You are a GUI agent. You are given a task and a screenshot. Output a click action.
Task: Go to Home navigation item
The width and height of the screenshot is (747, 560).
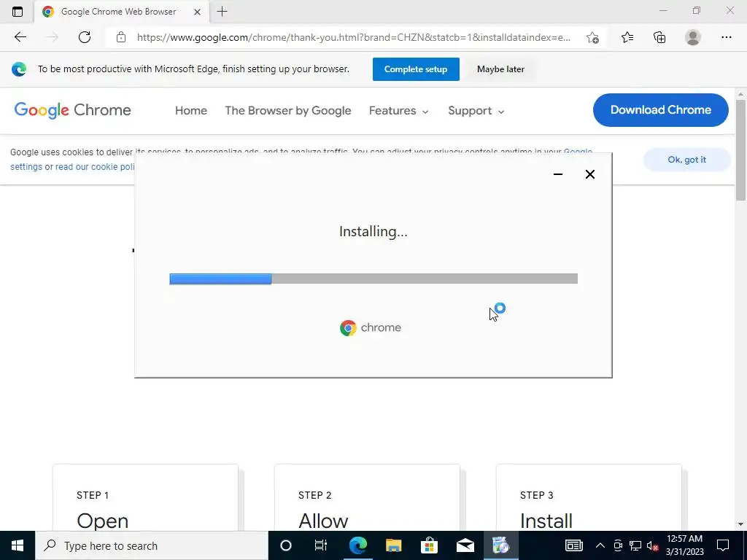tap(191, 111)
